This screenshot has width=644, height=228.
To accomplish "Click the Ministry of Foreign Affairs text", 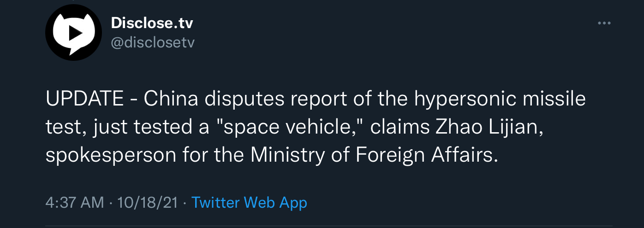I will point(374,155).
